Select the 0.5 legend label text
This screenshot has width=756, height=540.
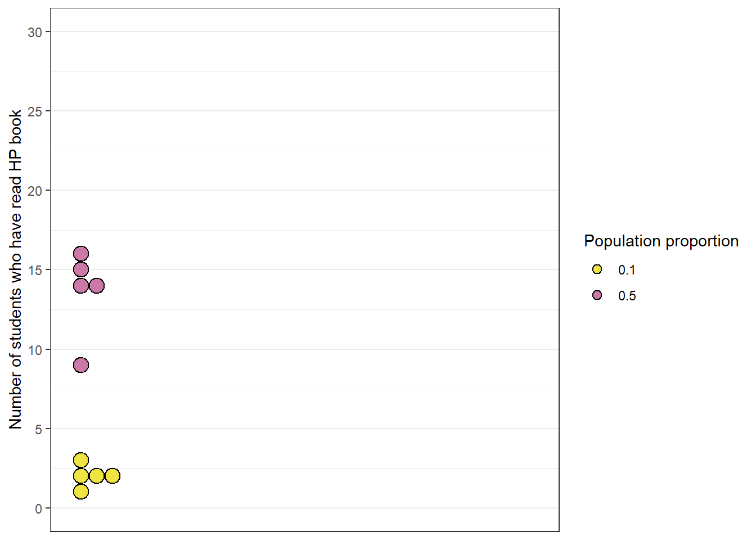pos(627,296)
